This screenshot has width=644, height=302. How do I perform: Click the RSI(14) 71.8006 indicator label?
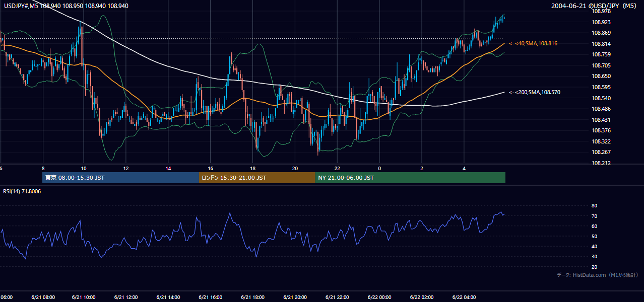pos(22,191)
